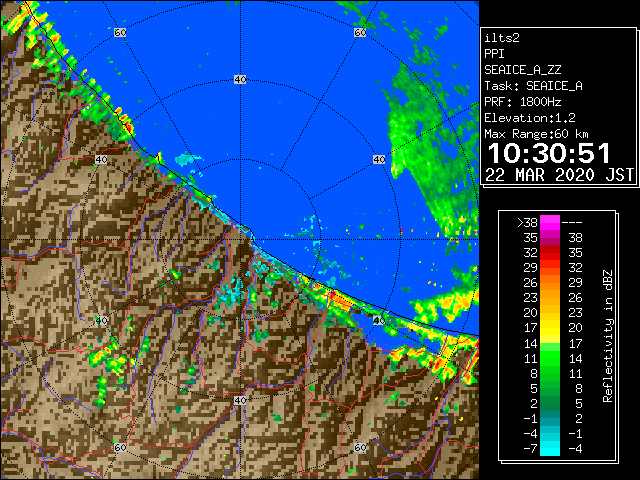Screen dimensions: 640x480
Task: Click the '40' range label directly north of center
Action: coord(240,80)
